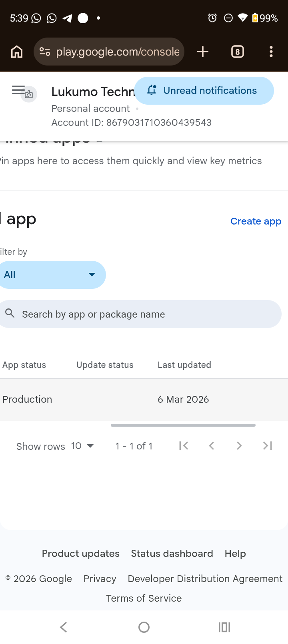Click the Lukumo Techn account name

(93, 91)
